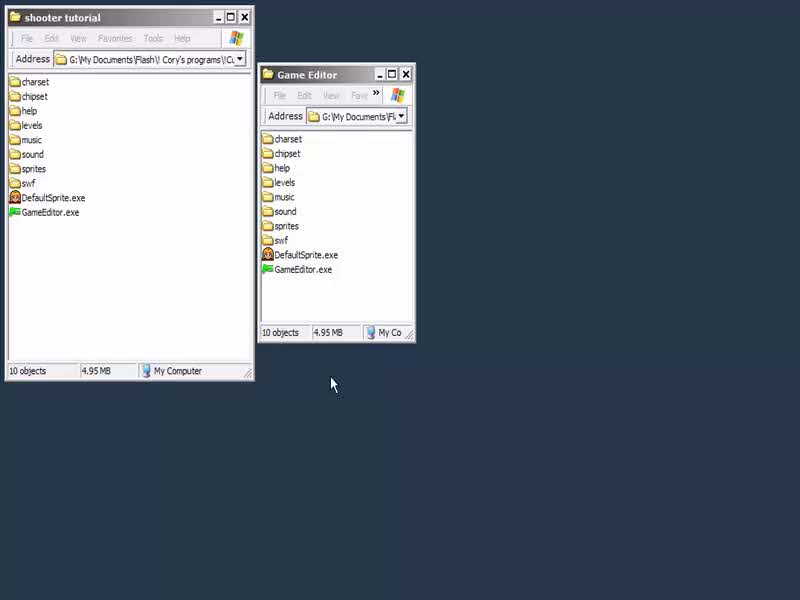Viewport: 800px width, 600px height.
Task: Open View menu in Game Editor window
Action: pyautogui.click(x=331, y=96)
